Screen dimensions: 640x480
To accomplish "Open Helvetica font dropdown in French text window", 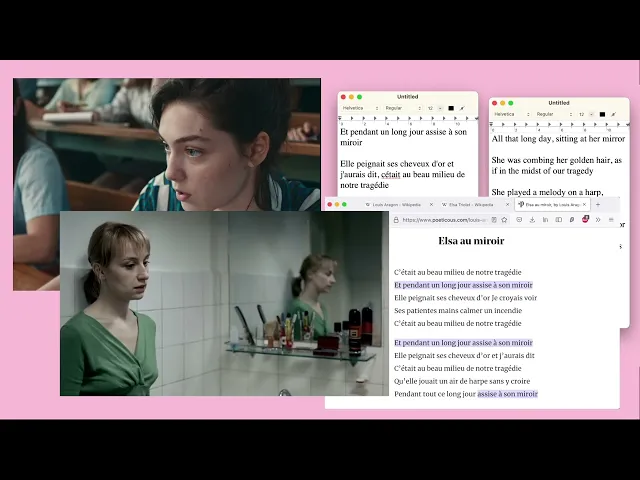I will 360,108.
